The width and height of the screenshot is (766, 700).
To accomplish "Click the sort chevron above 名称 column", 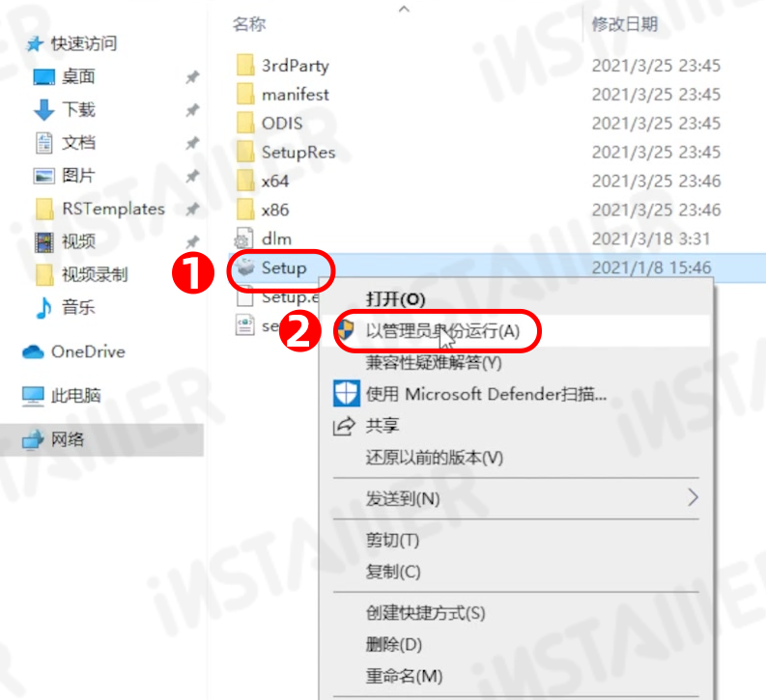I will pos(404,10).
